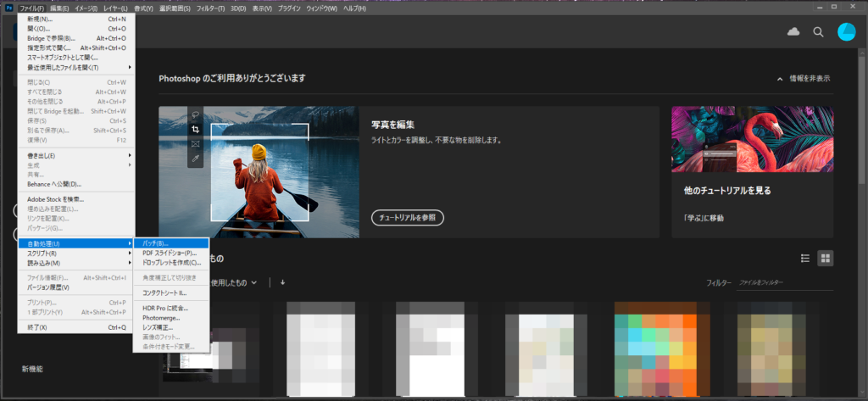The width and height of the screenshot is (868, 401).
Task: Select 自動処理(U) in File menu
Action: pos(76,243)
